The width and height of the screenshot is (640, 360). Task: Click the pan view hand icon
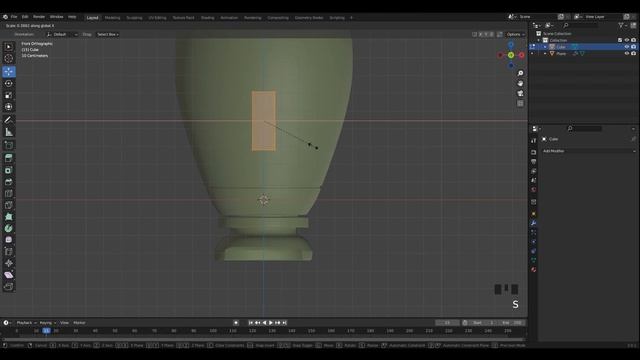[x=520, y=83]
